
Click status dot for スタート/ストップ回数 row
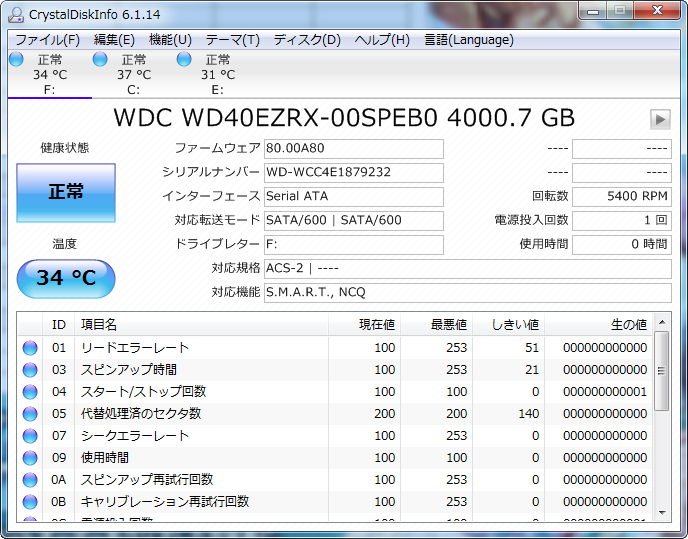coord(30,392)
